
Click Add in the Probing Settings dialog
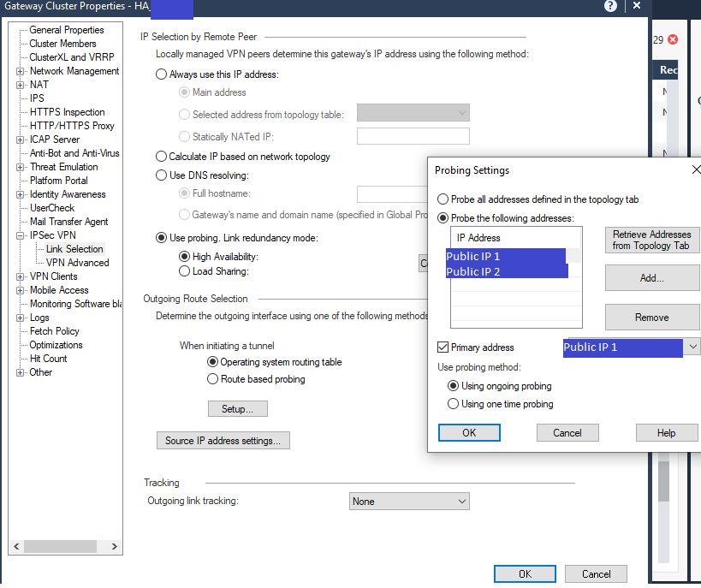652,277
